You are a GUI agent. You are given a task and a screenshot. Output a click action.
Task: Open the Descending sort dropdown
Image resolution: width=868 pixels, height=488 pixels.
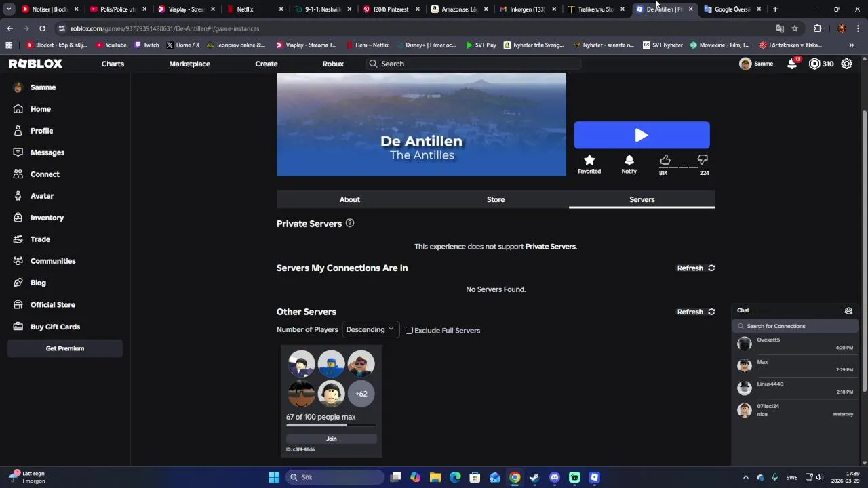pyautogui.click(x=371, y=330)
